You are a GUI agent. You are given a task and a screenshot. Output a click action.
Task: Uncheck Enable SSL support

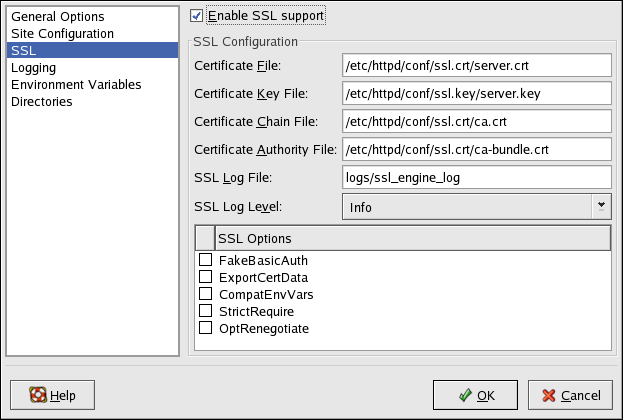point(198,17)
